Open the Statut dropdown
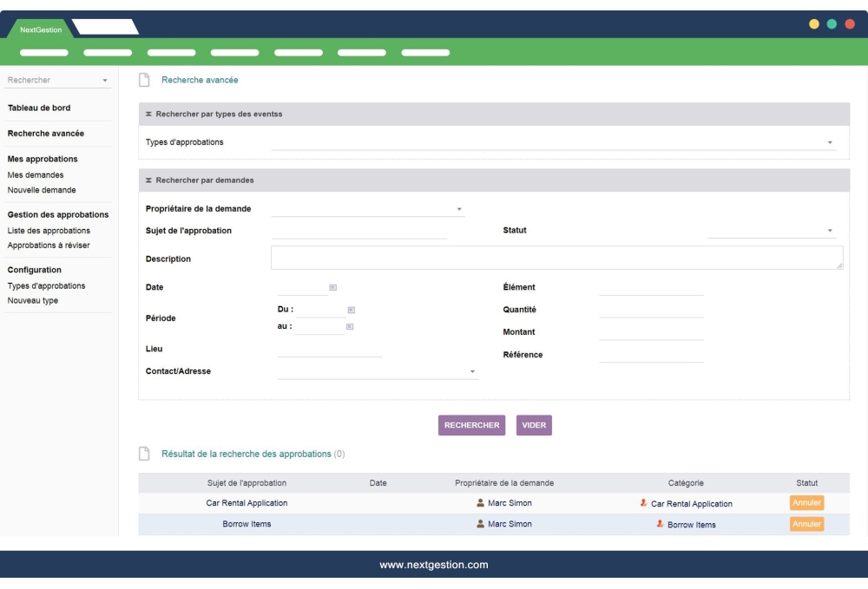The width and height of the screenshot is (868, 589). click(x=828, y=230)
